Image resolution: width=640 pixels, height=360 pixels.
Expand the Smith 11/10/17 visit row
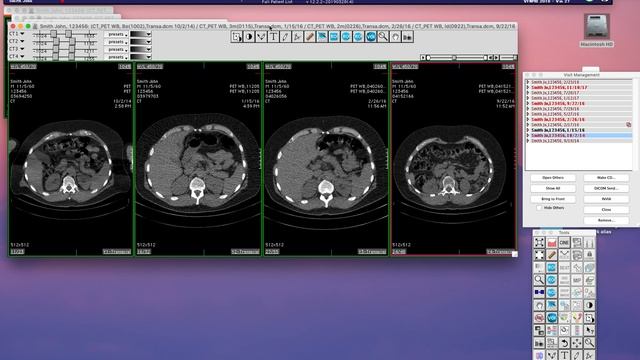coord(528,87)
